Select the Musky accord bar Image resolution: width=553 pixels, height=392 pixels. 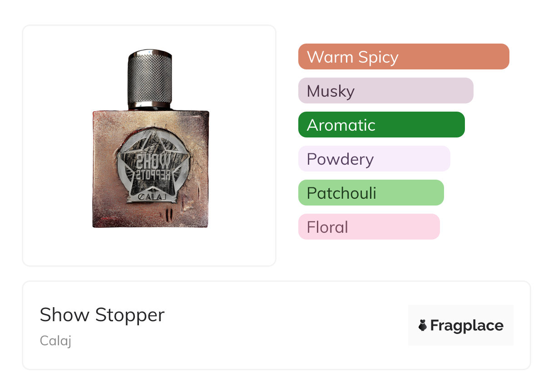[386, 91]
